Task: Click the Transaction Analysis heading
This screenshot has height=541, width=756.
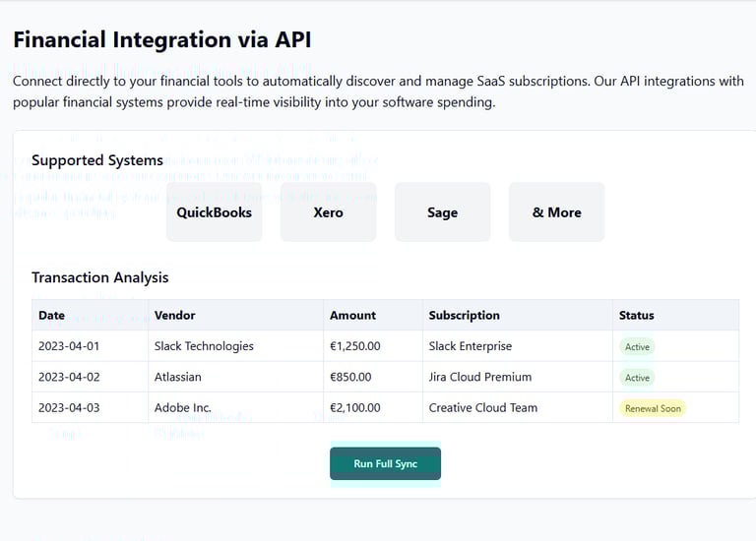Action: click(x=100, y=277)
